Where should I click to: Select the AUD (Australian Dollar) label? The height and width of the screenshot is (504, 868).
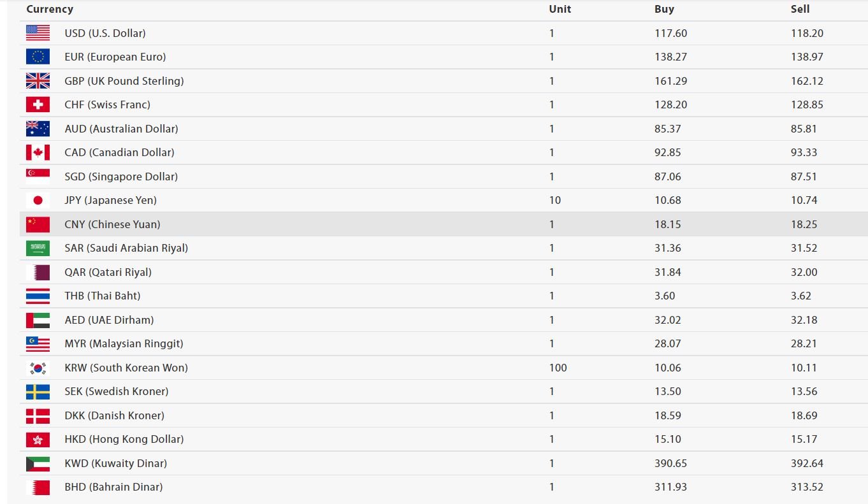coord(121,129)
